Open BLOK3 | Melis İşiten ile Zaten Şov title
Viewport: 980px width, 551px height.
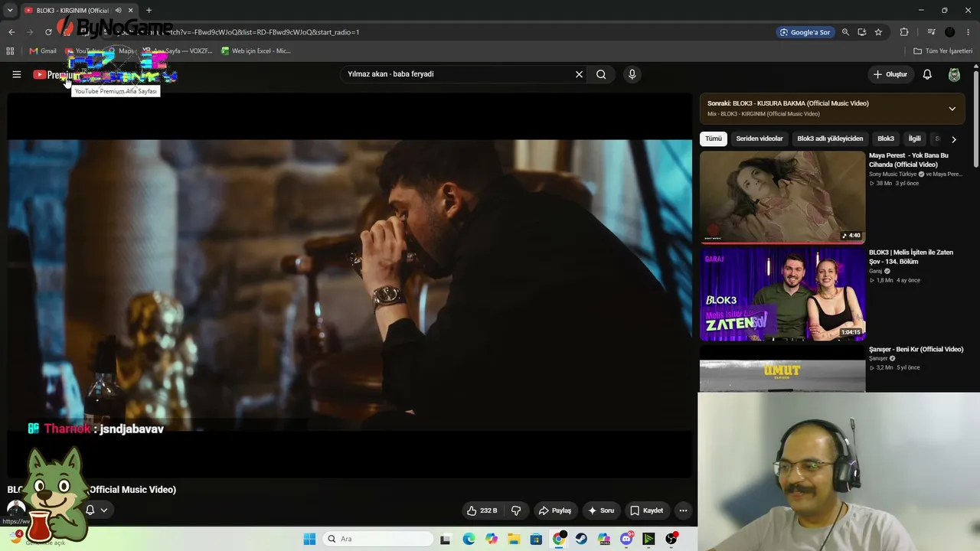click(911, 257)
